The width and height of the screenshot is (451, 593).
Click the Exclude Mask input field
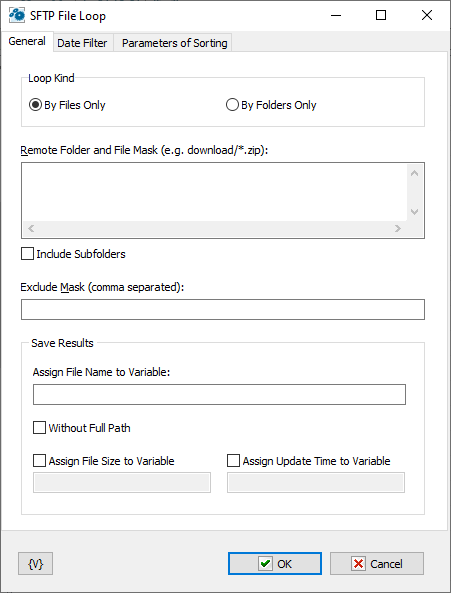pyautogui.click(x=223, y=309)
